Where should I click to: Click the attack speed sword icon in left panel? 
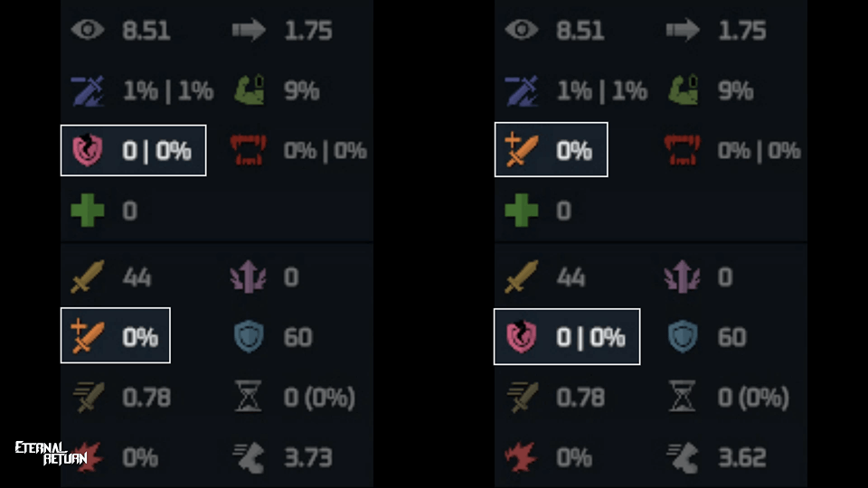coord(88,397)
